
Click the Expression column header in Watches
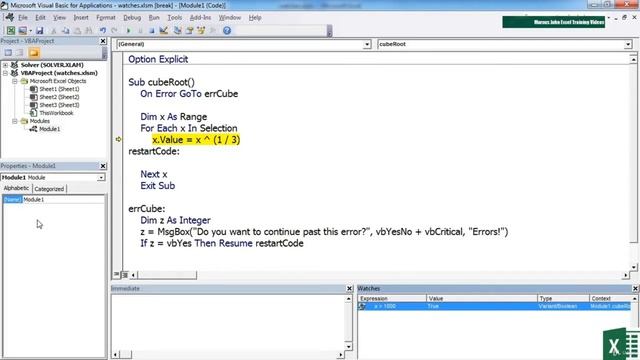(x=392, y=298)
